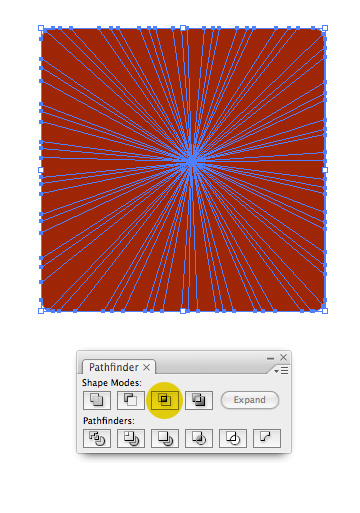The width and height of the screenshot is (360, 513).
Task: Apply the Crop pathfinder
Action: 199,438
